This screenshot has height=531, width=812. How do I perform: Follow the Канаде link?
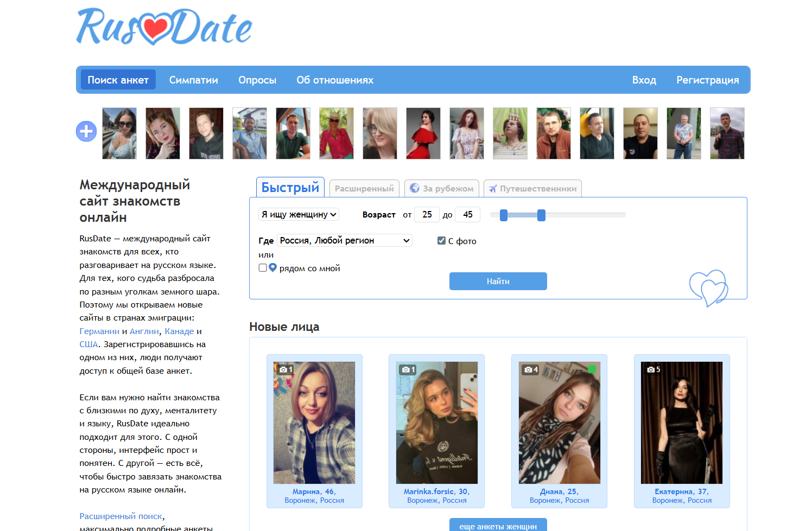coord(179,331)
